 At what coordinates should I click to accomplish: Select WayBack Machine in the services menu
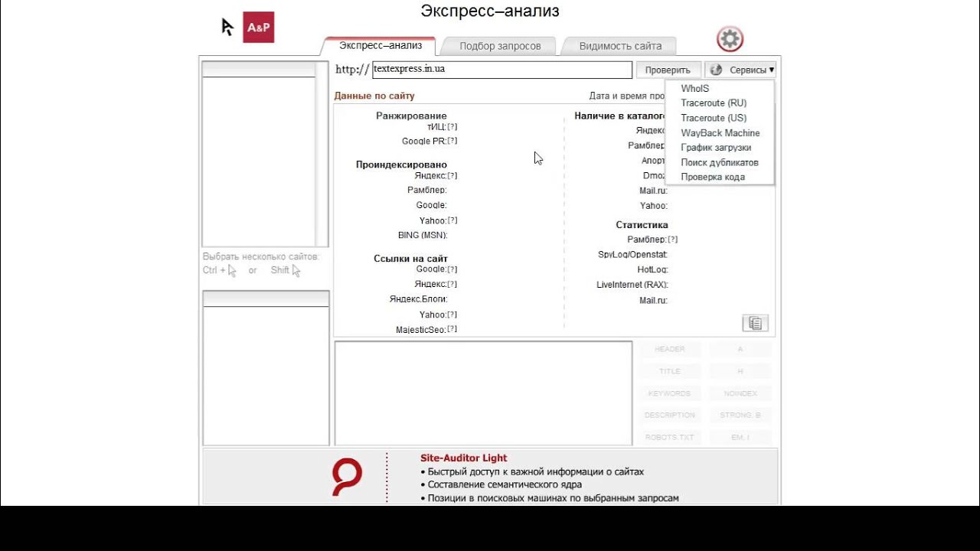click(720, 133)
